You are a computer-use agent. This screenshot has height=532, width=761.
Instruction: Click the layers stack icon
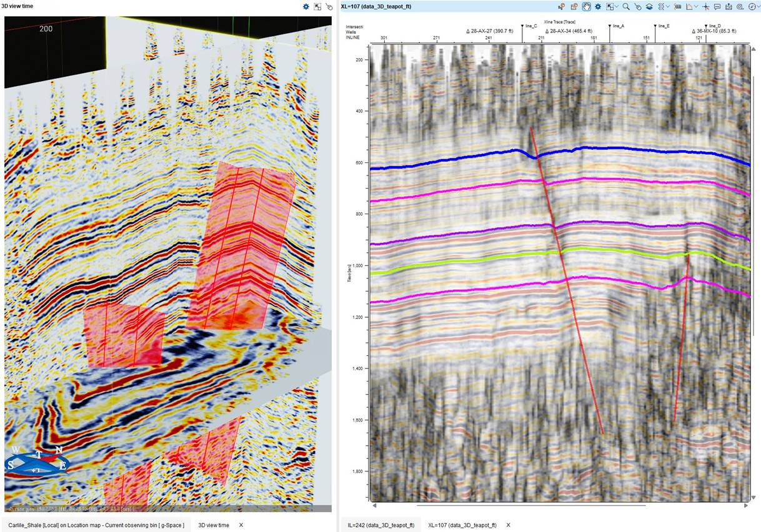649,6
